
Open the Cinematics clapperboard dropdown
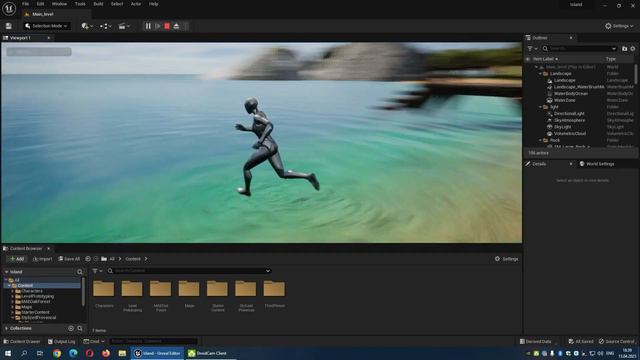coord(124,26)
